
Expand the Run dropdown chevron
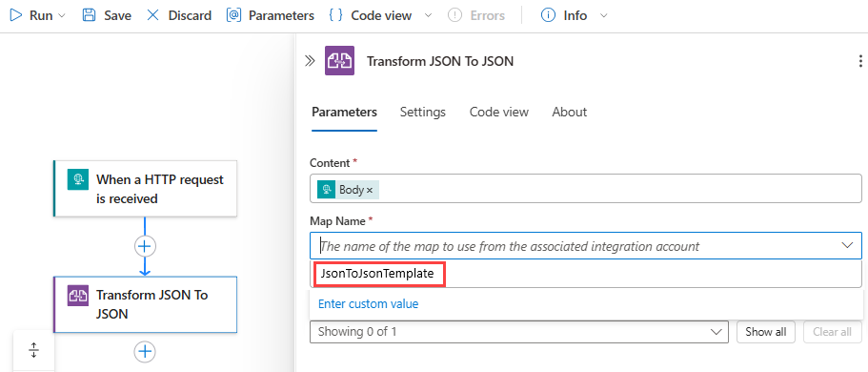pos(61,15)
